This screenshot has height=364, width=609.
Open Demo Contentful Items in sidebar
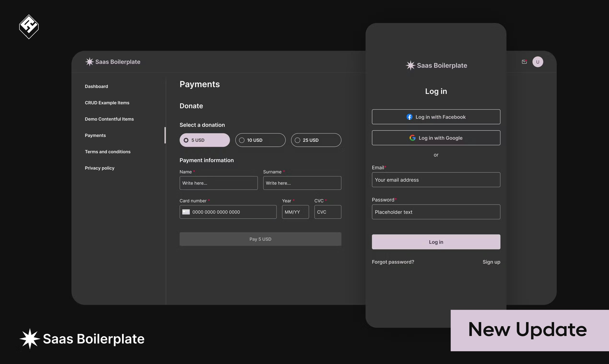[109, 119]
